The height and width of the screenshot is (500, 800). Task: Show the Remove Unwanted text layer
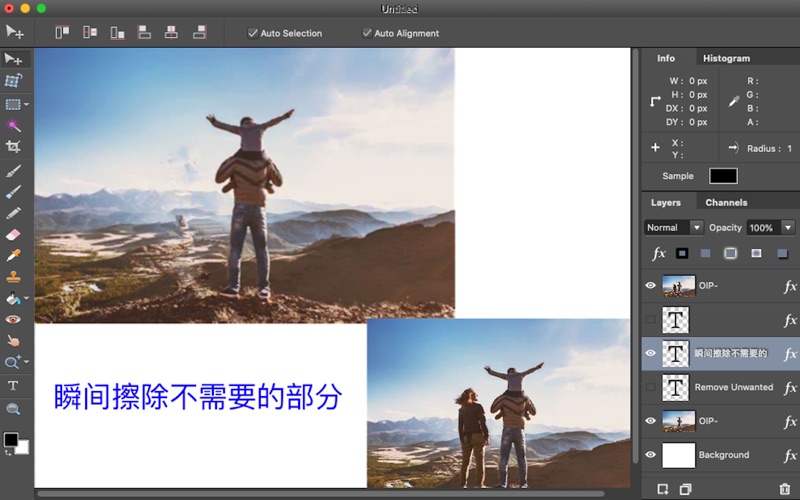tap(651, 387)
